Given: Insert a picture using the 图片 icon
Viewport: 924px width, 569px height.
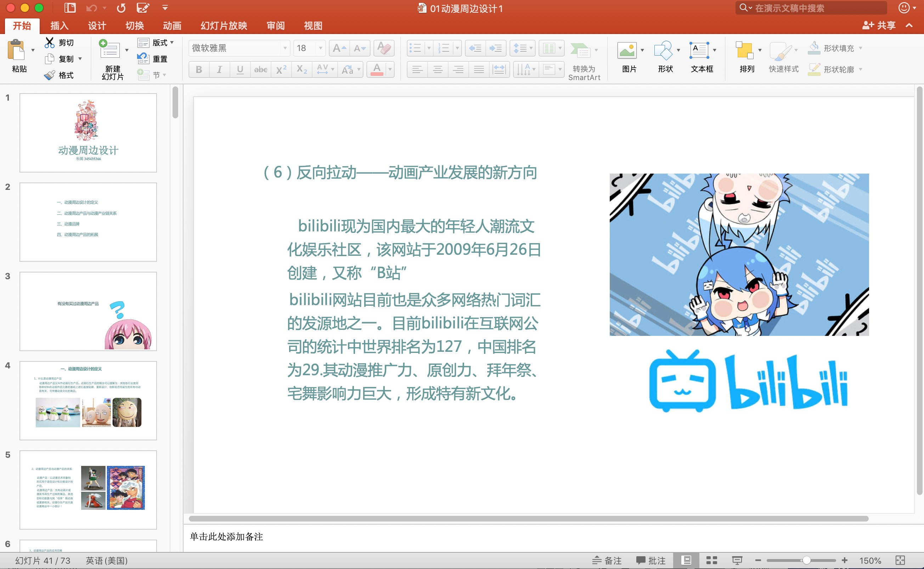Looking at the screenshot, I should tap(627, 51).
